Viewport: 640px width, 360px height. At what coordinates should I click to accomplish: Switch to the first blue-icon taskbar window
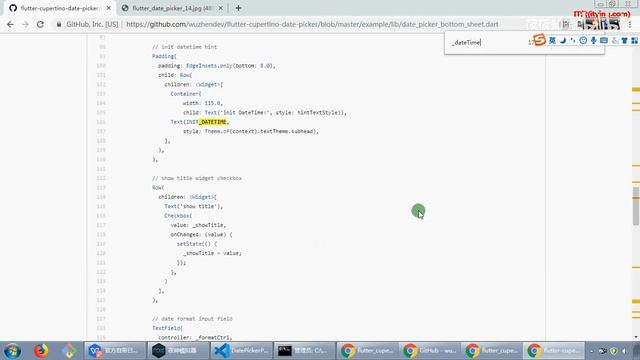(x=115, y=351)
